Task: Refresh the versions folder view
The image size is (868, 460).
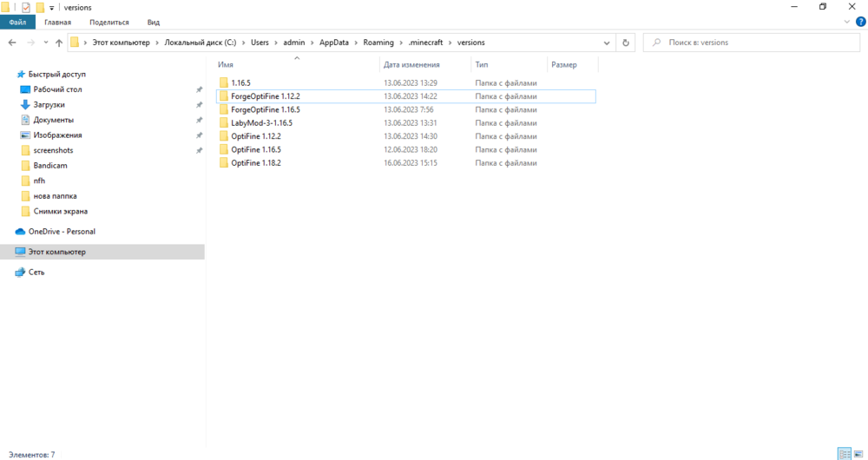Action: 626,43
